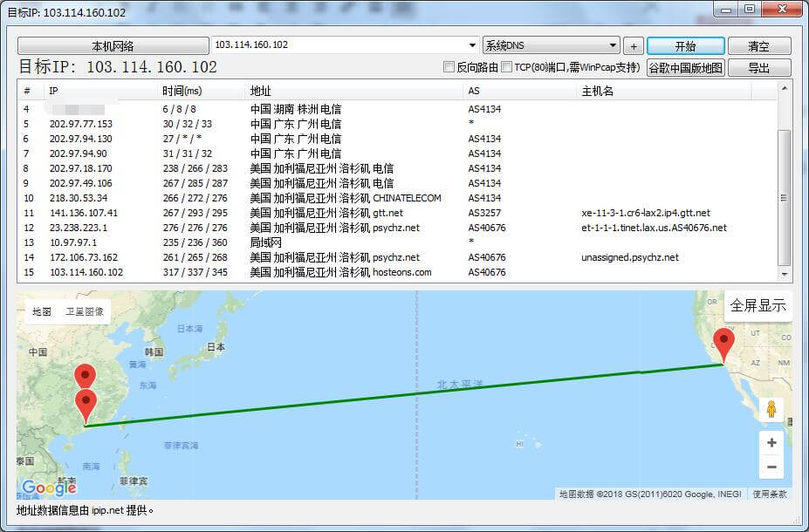Select the 地图 map type tab
Screen dimensions: 809x532
click(42, 311)
